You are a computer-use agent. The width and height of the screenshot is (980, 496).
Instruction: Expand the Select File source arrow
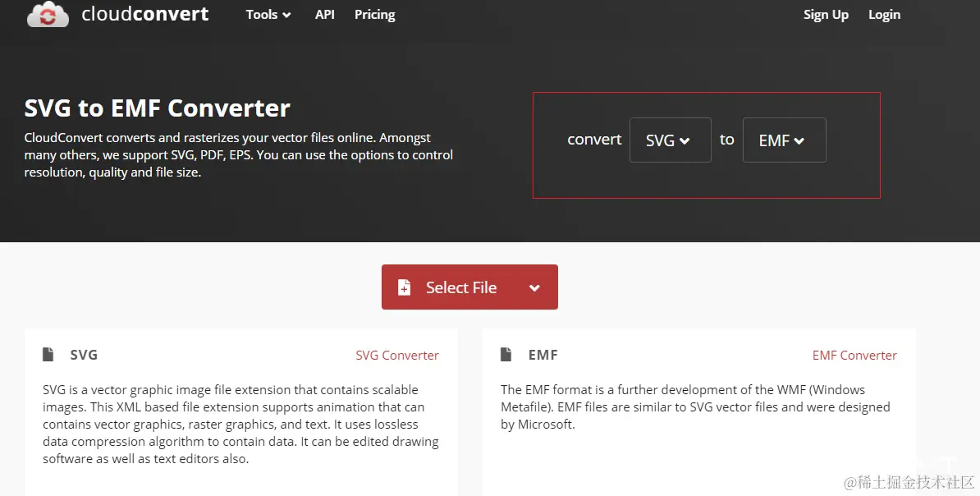coord(534,287)
